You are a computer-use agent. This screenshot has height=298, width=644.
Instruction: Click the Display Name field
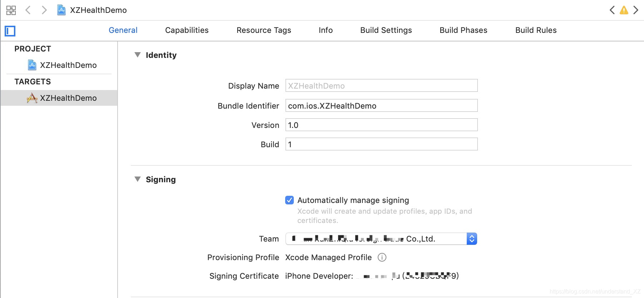381,86
